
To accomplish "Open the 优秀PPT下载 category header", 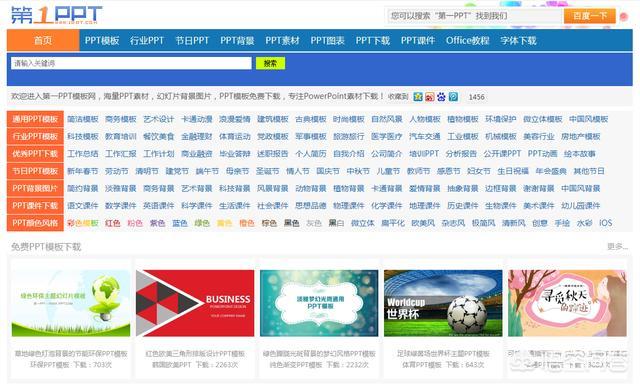I will pos(35,154).
